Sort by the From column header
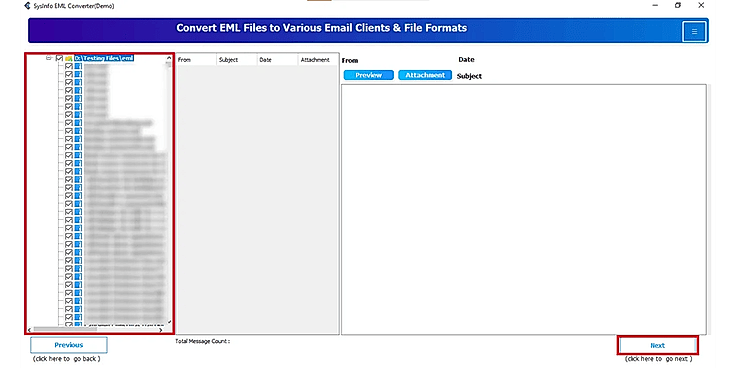This screenshot has width=736, height=368. [197, 60]
